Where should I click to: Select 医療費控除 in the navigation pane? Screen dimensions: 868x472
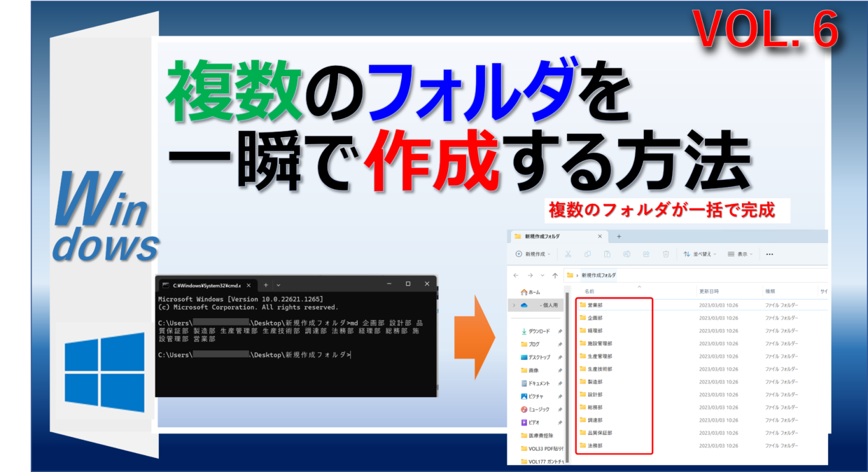pos(535,436)
